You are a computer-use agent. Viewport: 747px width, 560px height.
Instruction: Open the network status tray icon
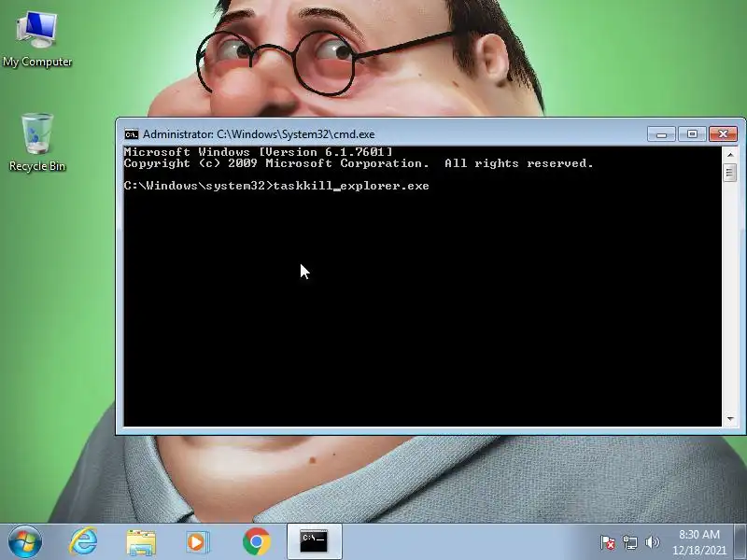(629, 542)
